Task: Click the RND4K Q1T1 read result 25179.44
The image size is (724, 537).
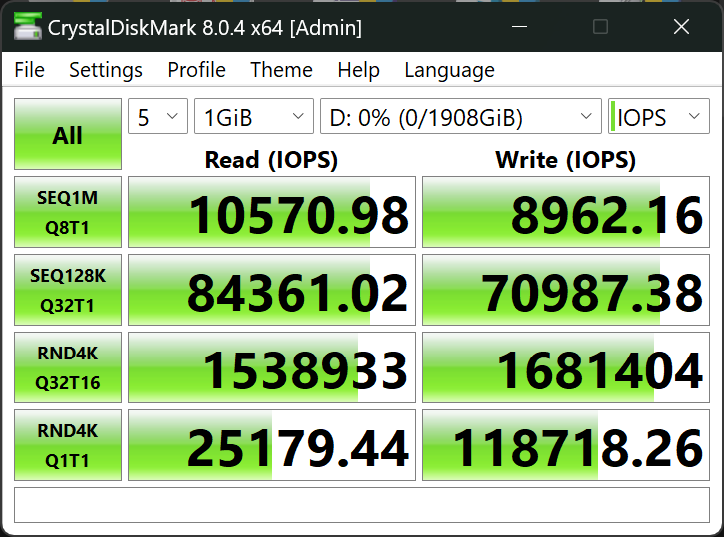Action: coord(272,445)
